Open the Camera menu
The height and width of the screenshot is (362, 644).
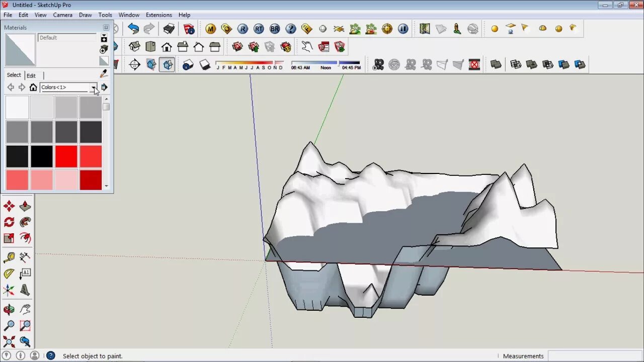coord(62,15)
